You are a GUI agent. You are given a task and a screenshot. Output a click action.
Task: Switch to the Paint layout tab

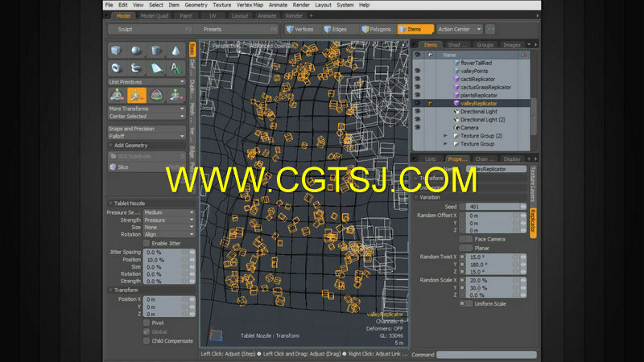[186, 15]
